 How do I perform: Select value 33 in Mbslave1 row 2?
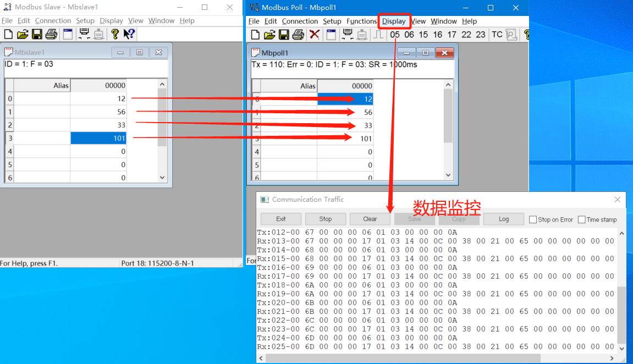pos(98,125)
